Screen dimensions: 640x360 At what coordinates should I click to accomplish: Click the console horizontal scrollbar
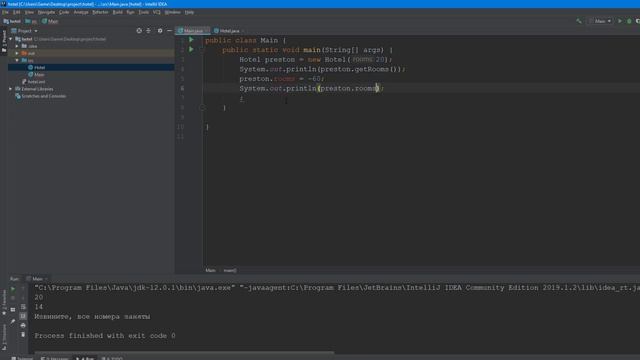(184, 352)
